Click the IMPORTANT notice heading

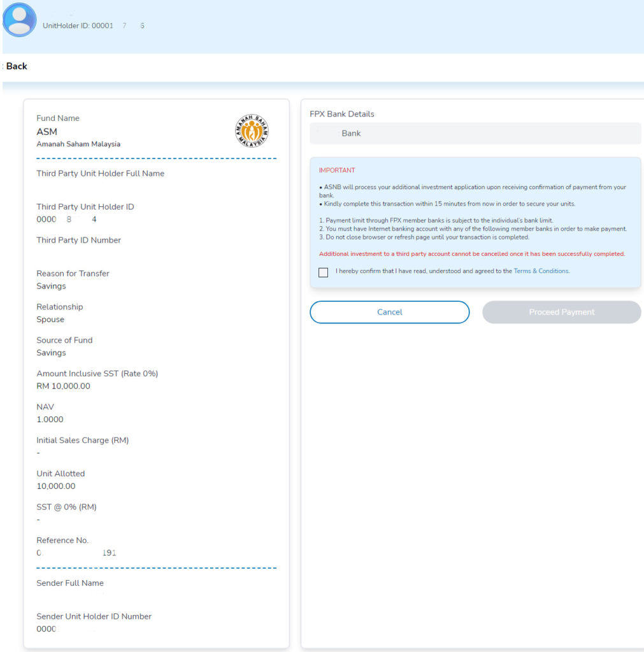pyautogui.click(x=337, y=171)
